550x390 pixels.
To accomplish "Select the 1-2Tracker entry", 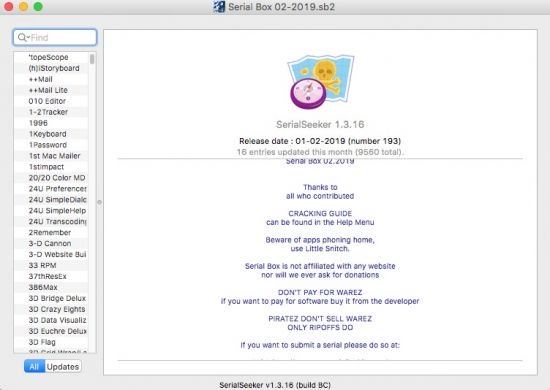I will point(51,112).
